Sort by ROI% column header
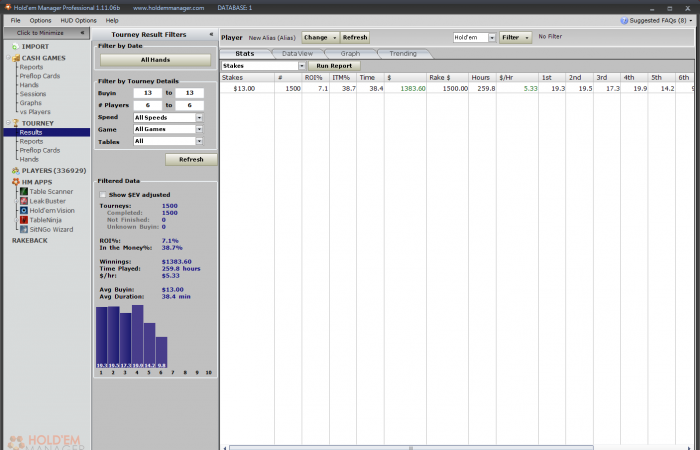This screenshot has width=700, height=450. point(316,77)
